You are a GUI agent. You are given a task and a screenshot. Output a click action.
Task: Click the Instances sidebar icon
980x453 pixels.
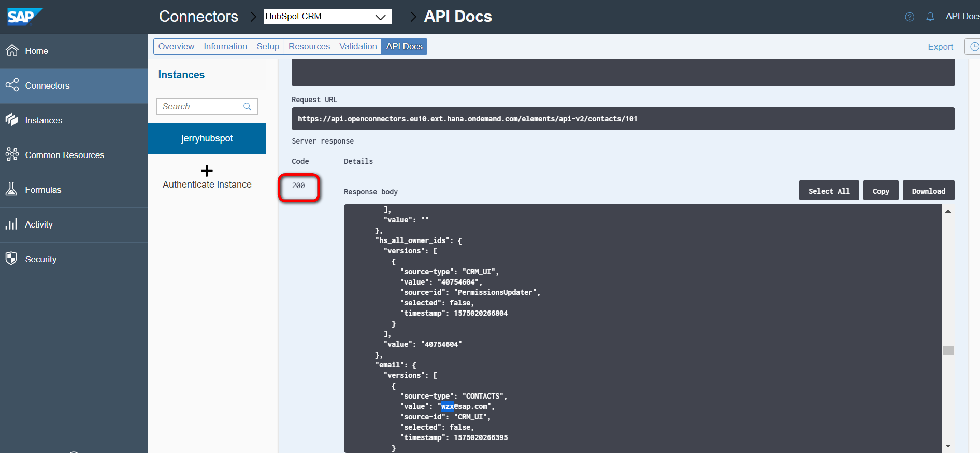pos(12,119)
